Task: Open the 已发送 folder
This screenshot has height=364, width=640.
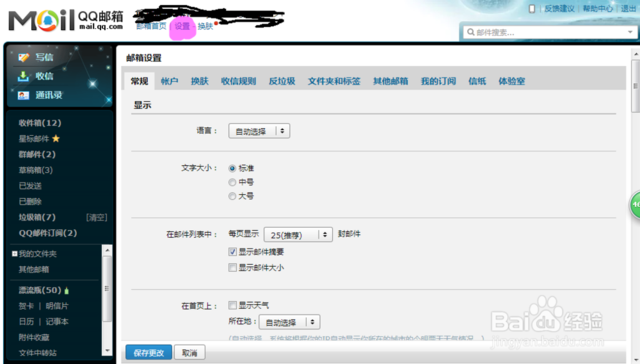Action: pyautogui.click(x=30, y=186)
